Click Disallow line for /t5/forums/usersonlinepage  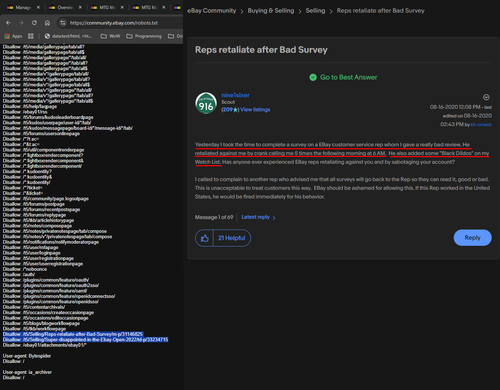click(41, 134)
